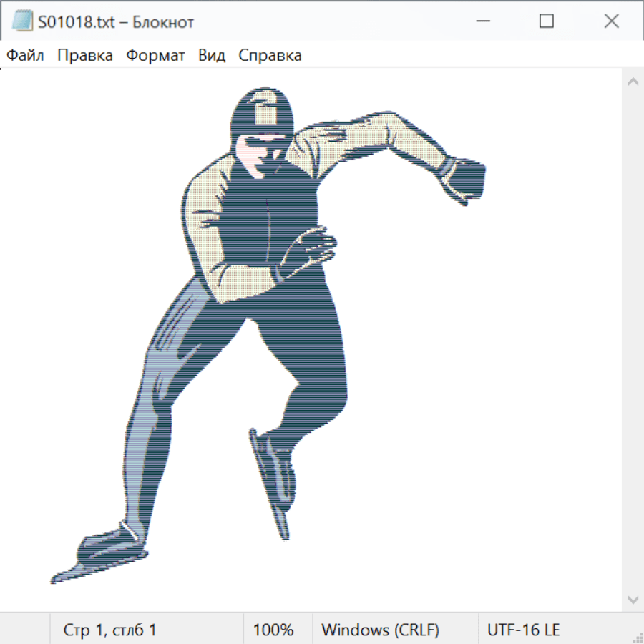Click the scroll up arrow

point(633,82)
